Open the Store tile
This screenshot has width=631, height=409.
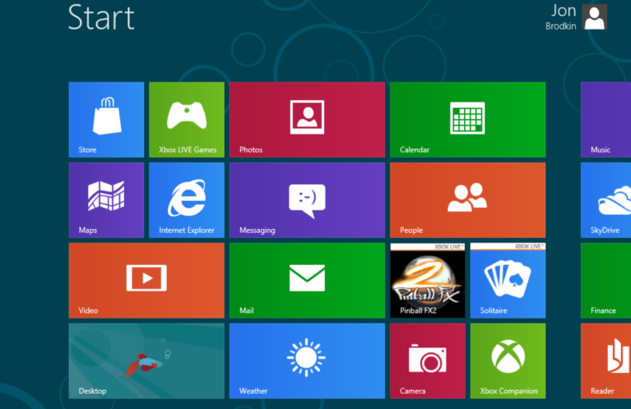click(x=106, y=120)
